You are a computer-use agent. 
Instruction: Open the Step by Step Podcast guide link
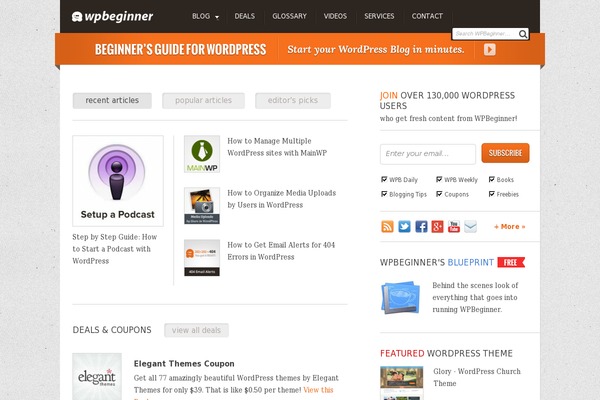(115, 249)
